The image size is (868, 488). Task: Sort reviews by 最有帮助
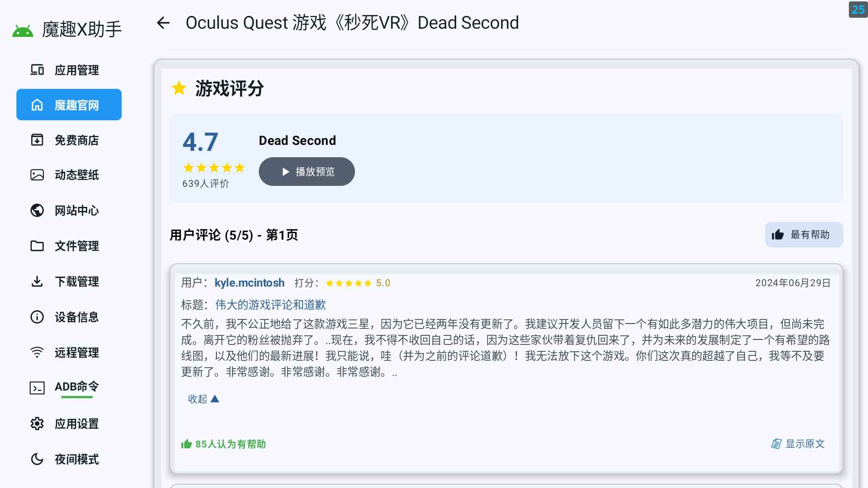pyautogui.click(x=804, y=235)
